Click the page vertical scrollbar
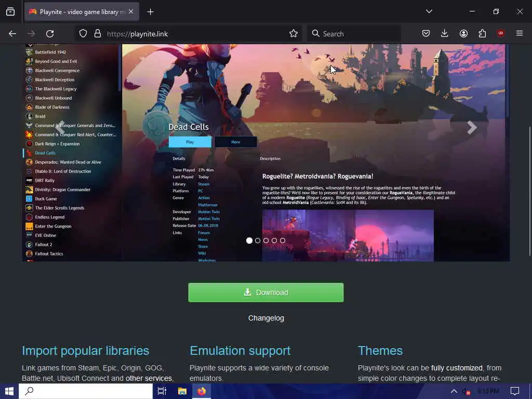 pos(529,191)
